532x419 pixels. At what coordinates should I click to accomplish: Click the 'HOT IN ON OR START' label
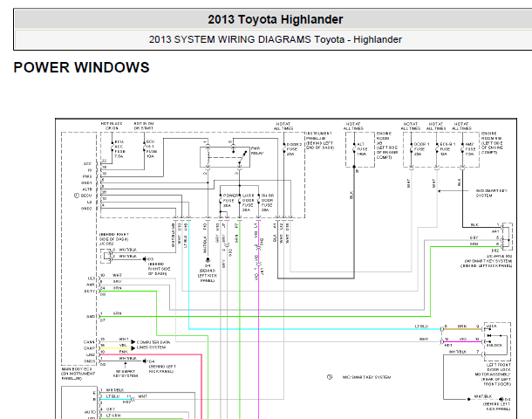(x=144, y=126)
